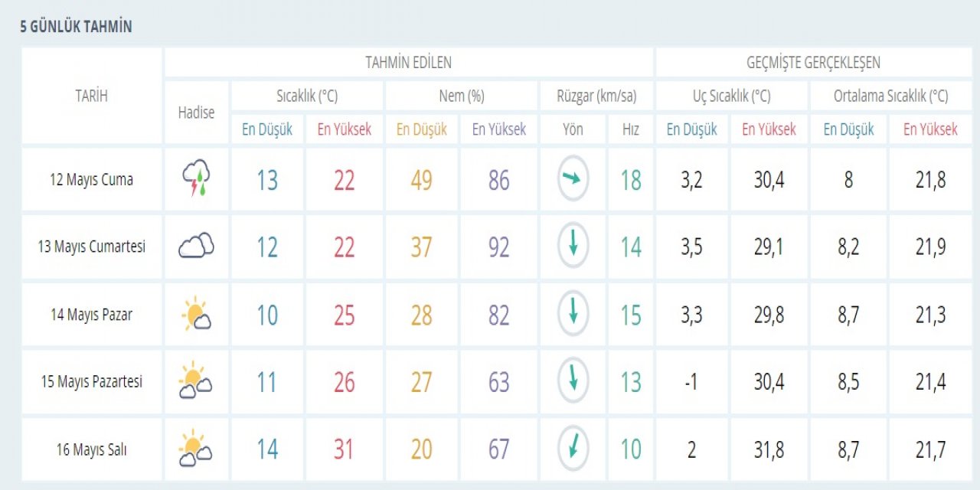Click the weather icon for 16 Mayıs Salı
Image resolution: width=980 pixels, height=490 pixels.
coord(196,449)
